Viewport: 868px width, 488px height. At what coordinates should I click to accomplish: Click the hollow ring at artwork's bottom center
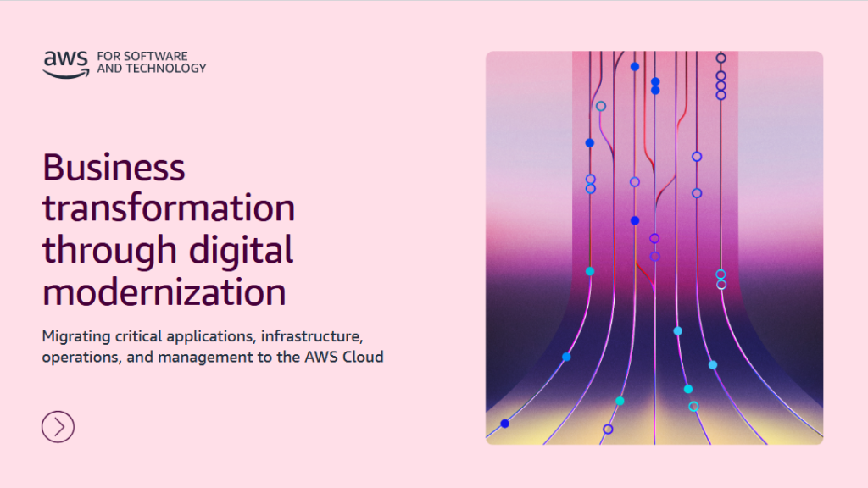pos(608,430)
